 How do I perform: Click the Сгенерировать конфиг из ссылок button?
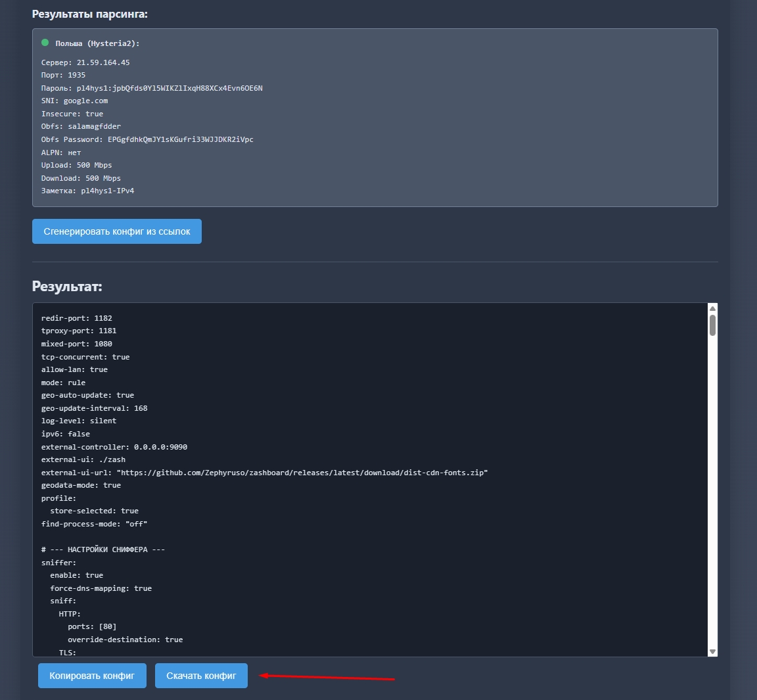tap(117, 231)
